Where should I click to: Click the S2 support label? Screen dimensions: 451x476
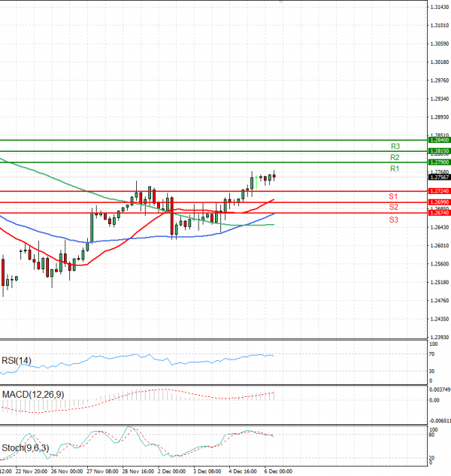click(x=393, y=207)
